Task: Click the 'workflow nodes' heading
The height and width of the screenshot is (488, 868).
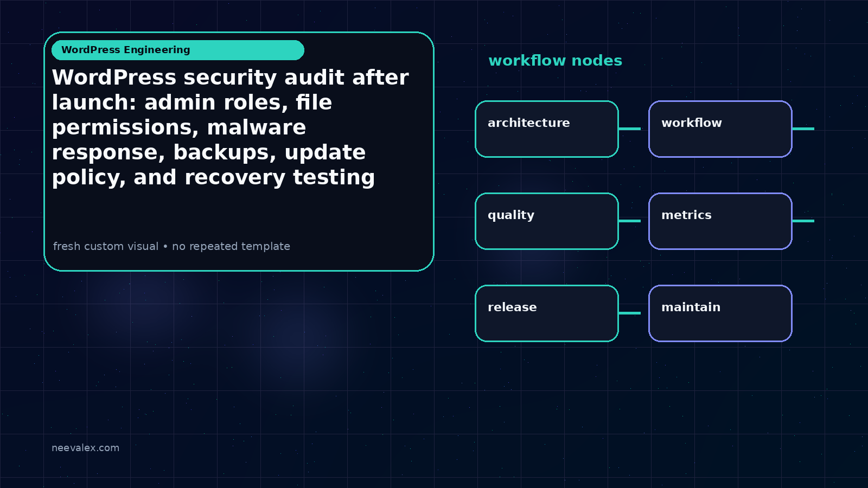Action: tap(555, 61)
